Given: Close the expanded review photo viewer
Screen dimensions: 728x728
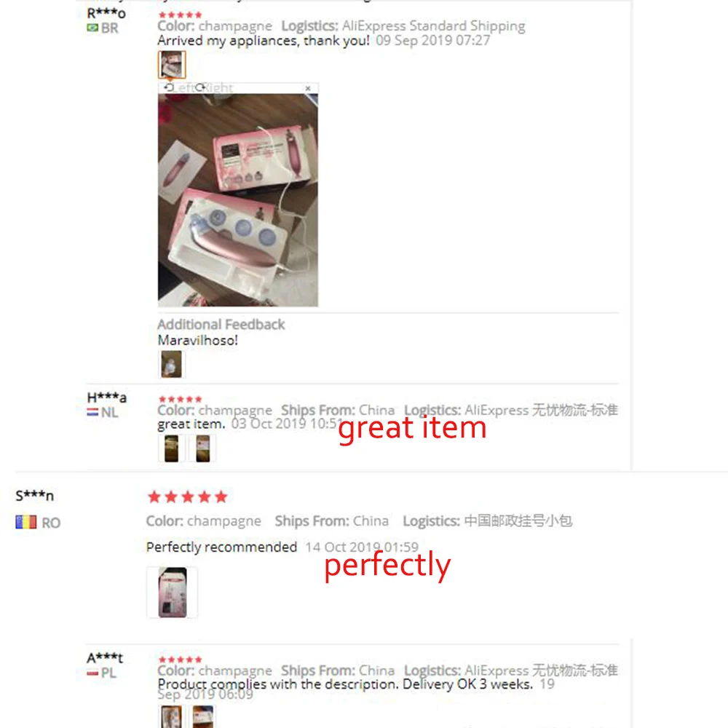Looking at the screenshot, I should 308,88.
